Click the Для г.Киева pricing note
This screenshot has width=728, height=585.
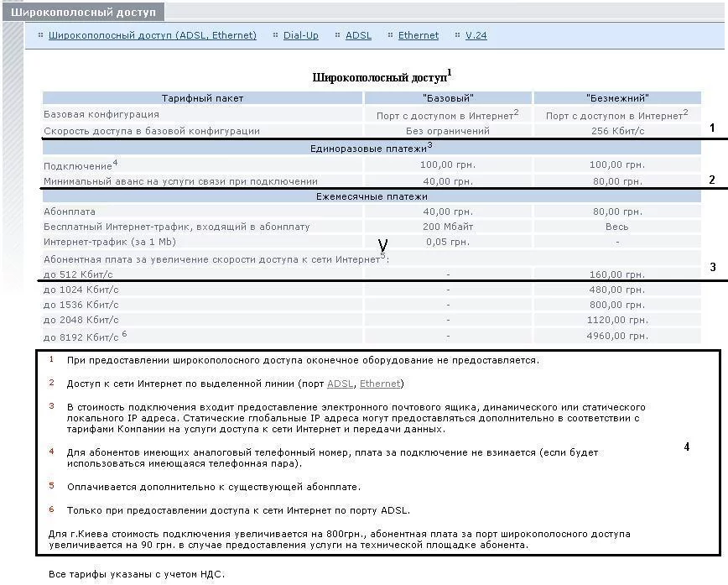coord(340,540)
